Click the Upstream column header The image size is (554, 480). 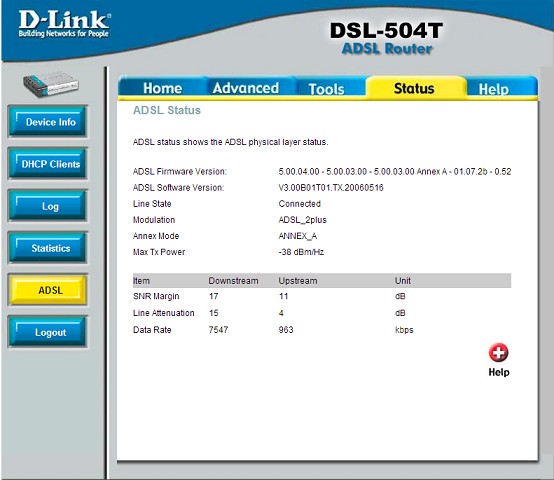(298, 281)
